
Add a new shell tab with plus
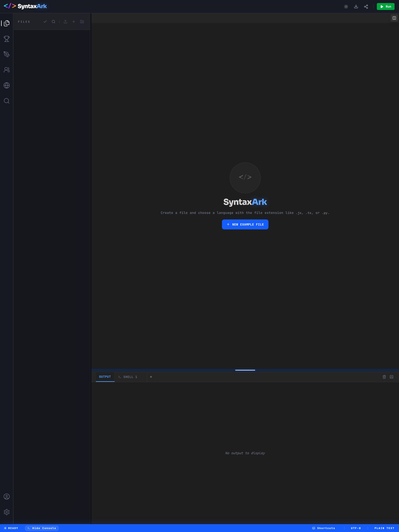[x=151, y=377]
